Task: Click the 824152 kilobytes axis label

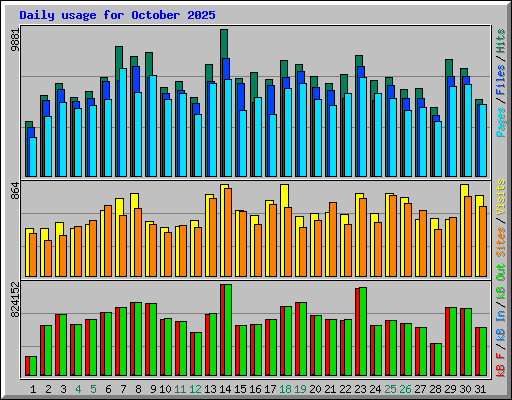Action: coord(15,300)
